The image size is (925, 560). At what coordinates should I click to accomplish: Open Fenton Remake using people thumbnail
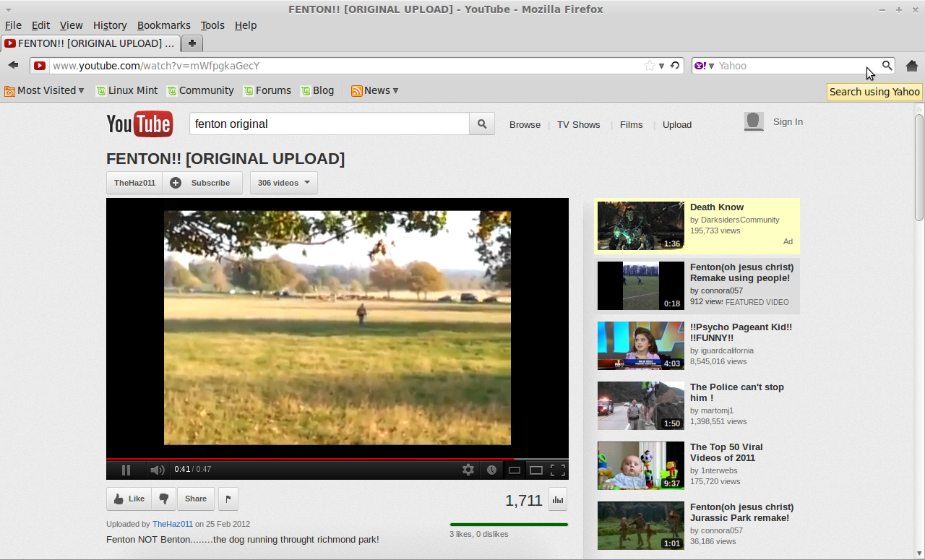coord(641,285)
